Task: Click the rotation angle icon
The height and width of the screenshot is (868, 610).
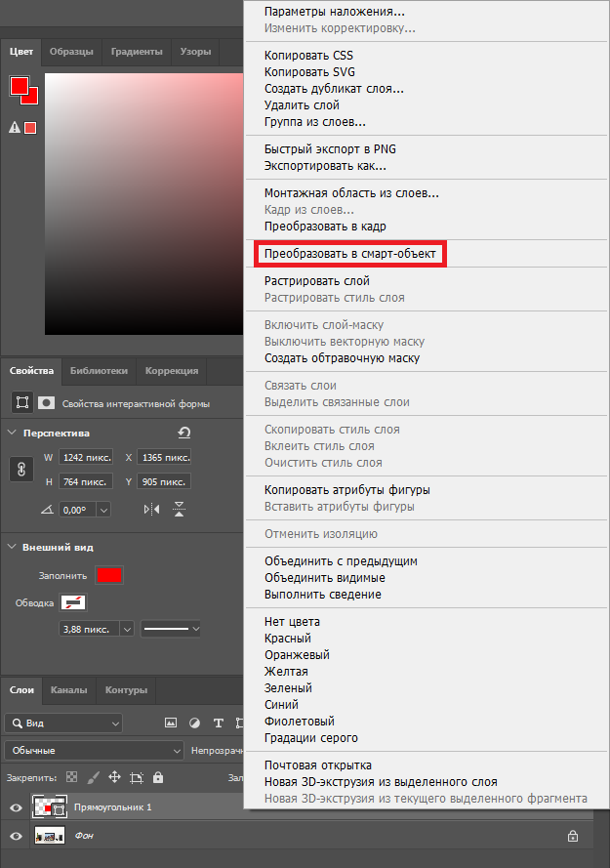Action: click(x=48, y=510)
